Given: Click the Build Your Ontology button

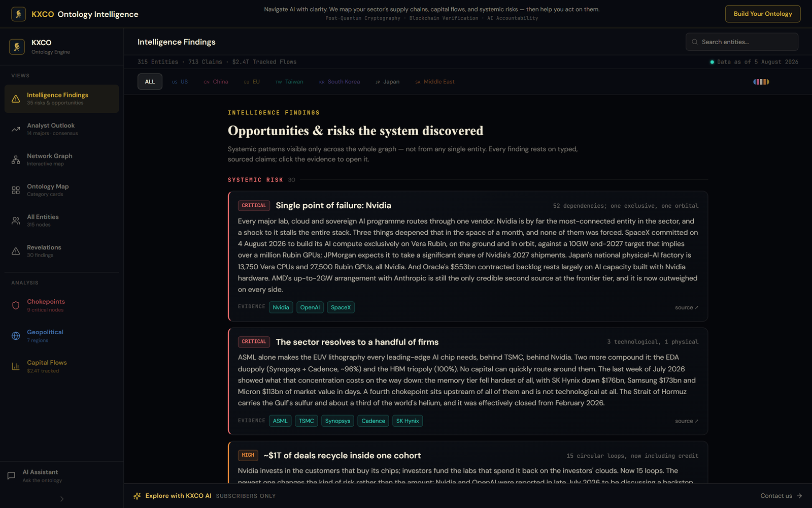Looking at the screenshot, I should [x=763, y=14].
